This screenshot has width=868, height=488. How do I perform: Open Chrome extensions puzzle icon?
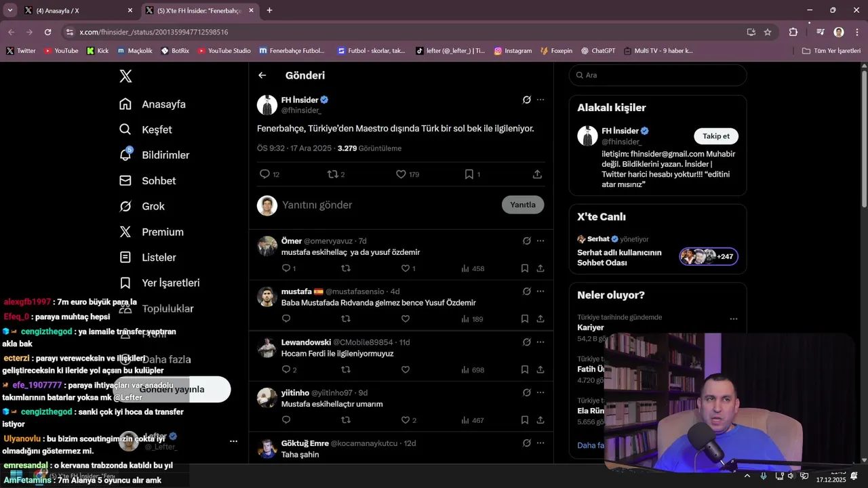coord(793,32)
